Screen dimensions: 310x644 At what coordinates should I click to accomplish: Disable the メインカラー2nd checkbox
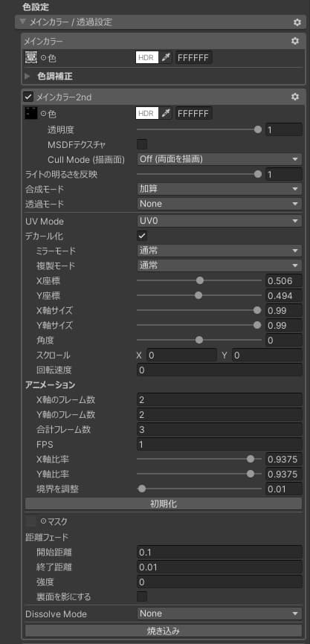coord(28,97)
